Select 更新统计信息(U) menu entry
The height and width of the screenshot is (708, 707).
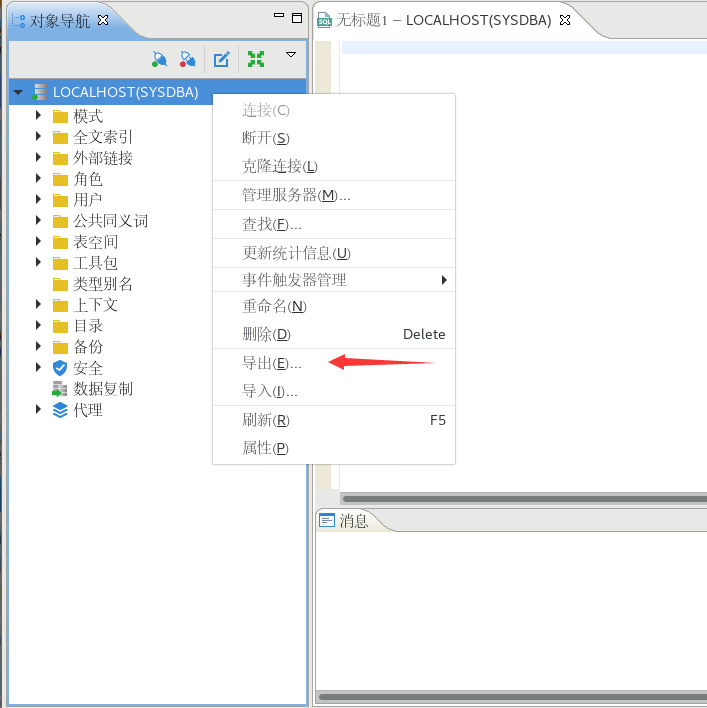point(334,253)
